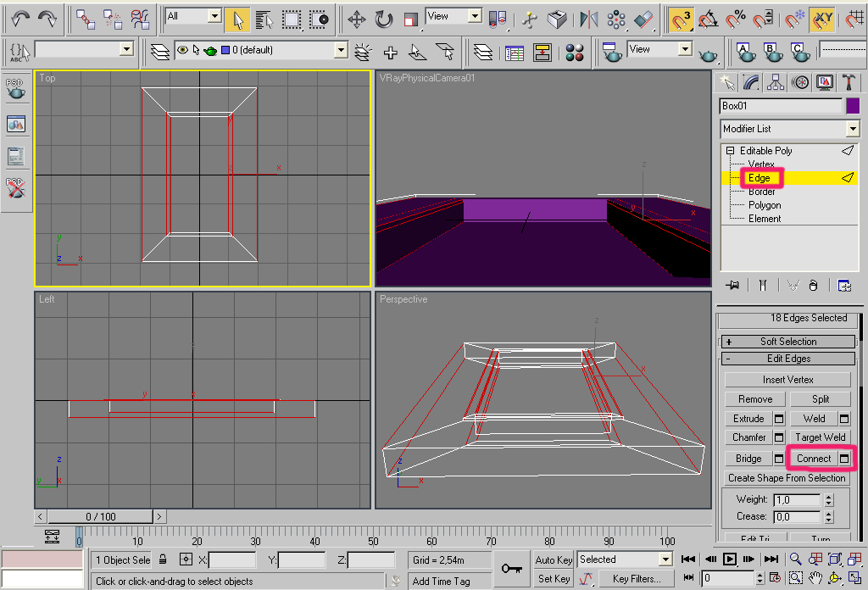Image resolution: width=868 pixels, height=590 pixels.
Task: Open the Layer Manager icon
Action: click(x=160, y=52)
